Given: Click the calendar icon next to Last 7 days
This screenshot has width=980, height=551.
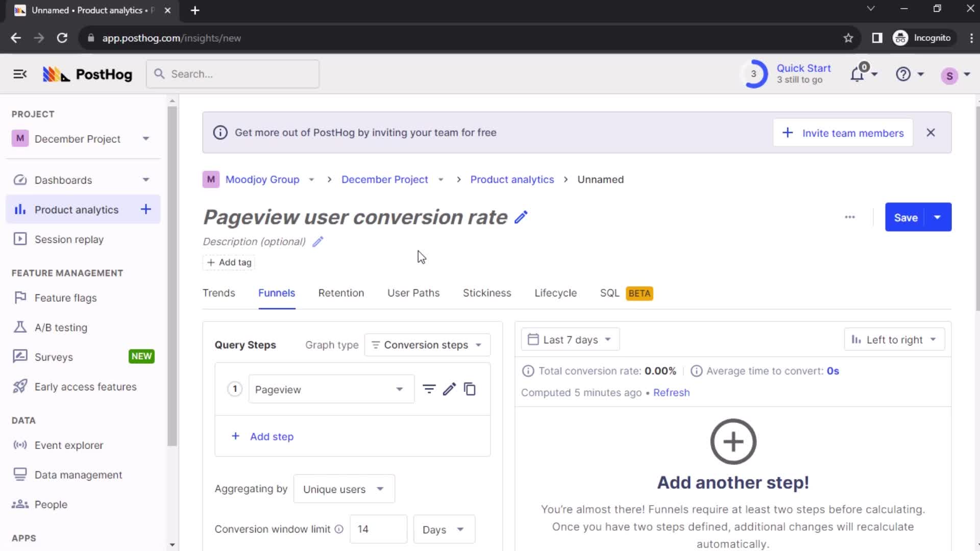Looking at the screenshot, I should [x=533, y=340].
